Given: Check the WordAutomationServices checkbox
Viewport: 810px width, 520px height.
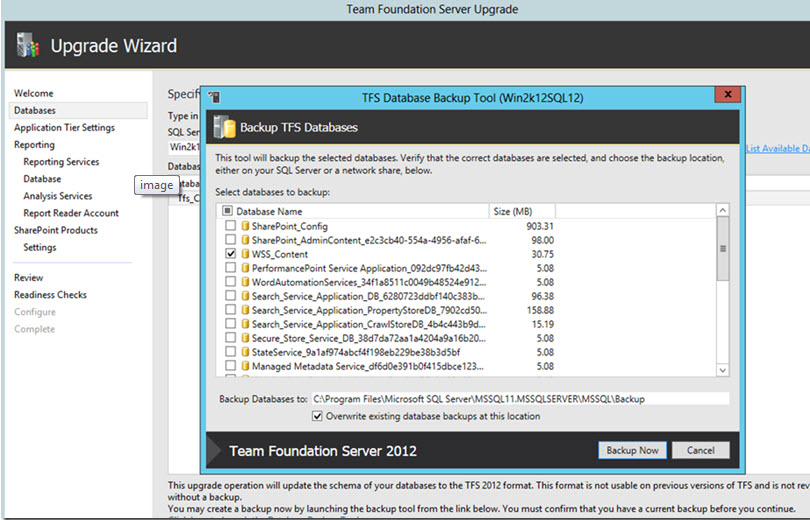Looking at the screenshot, I should pos(230,281).
